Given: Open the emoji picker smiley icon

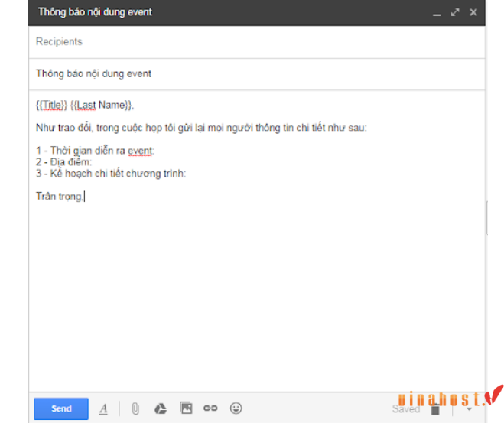Looking at the screenshot, I should point(236,408).
